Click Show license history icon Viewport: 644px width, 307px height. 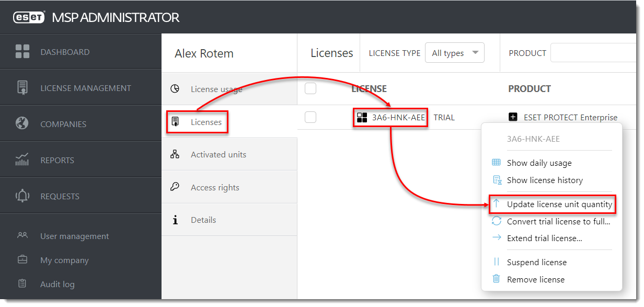(497, 180)
